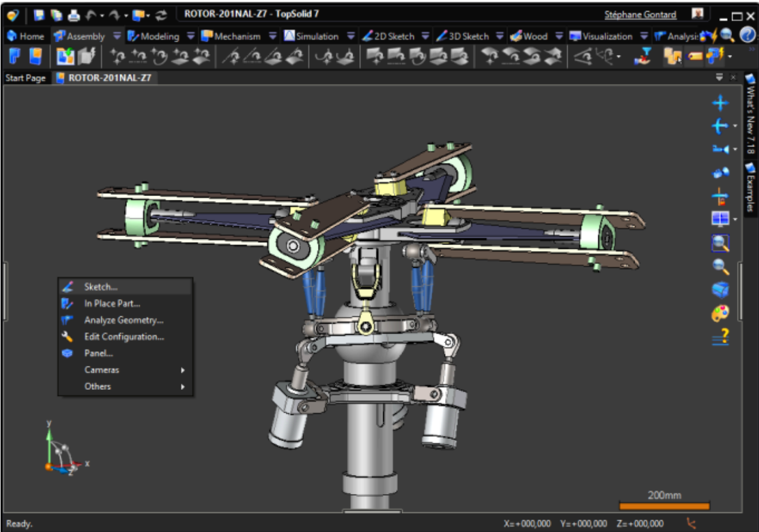Expand the Cameras submenu
Viewport: 759px width, 532px height.
coord(183,370)
